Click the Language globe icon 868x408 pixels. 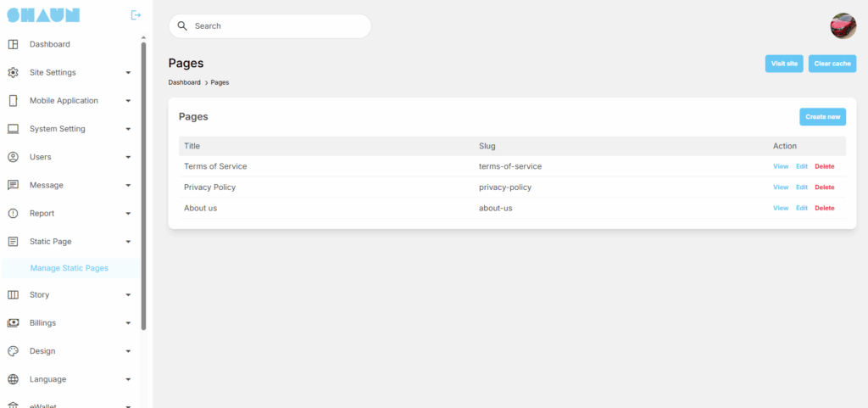point(13,379)
